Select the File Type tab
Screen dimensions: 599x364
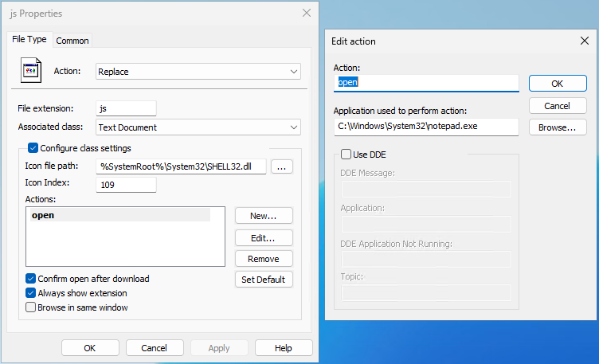click(x=29, y=39)
